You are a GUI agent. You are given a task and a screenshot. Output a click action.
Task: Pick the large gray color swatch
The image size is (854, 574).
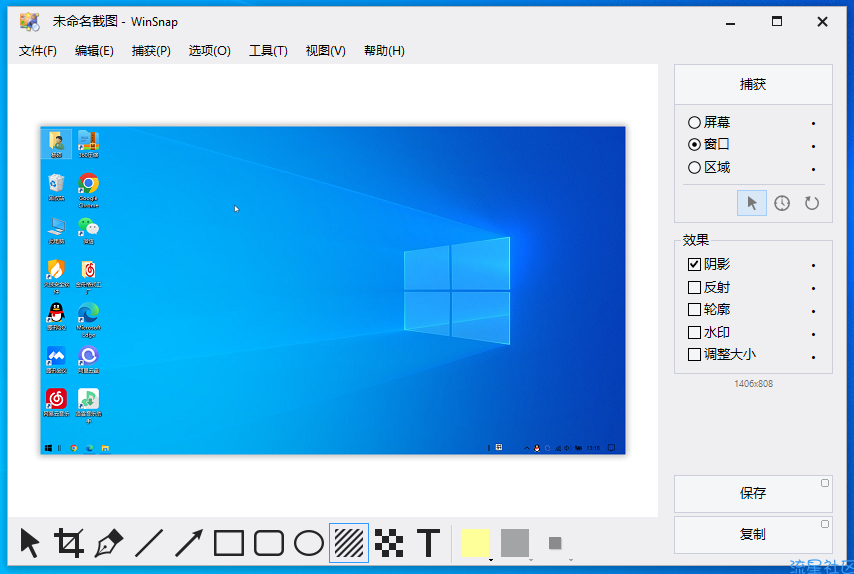click(x=515, y=543)
